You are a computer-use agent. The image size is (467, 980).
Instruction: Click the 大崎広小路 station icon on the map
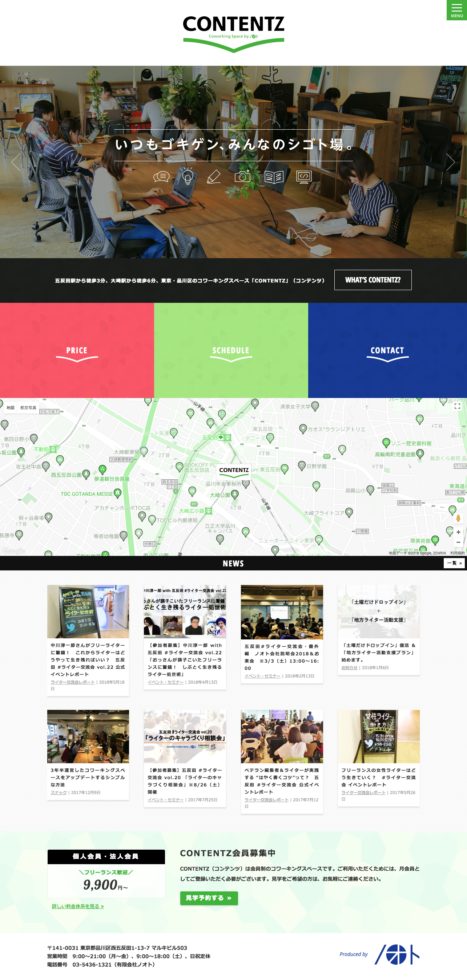pos(208,511)
